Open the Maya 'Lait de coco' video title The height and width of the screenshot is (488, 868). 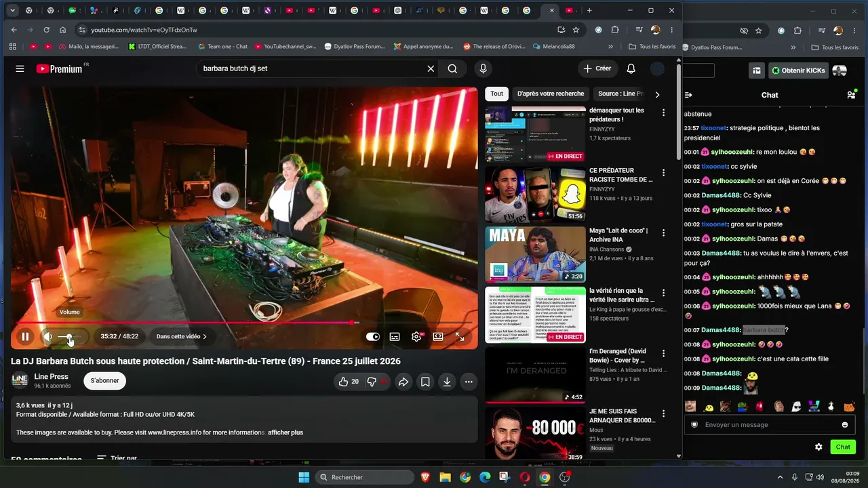(618, 235)
